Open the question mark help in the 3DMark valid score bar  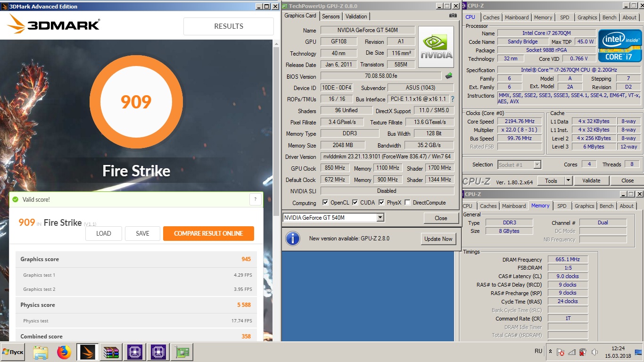tap(256, 199)
